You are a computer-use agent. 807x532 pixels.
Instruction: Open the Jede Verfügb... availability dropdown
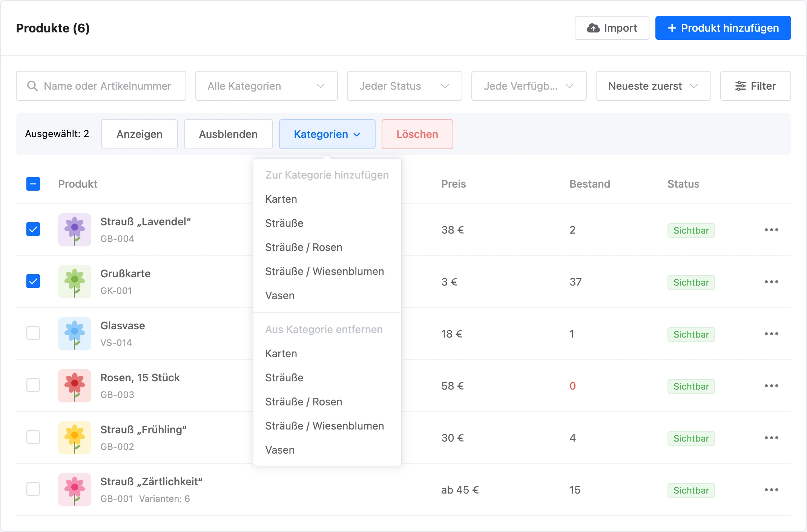pos(529,86)
